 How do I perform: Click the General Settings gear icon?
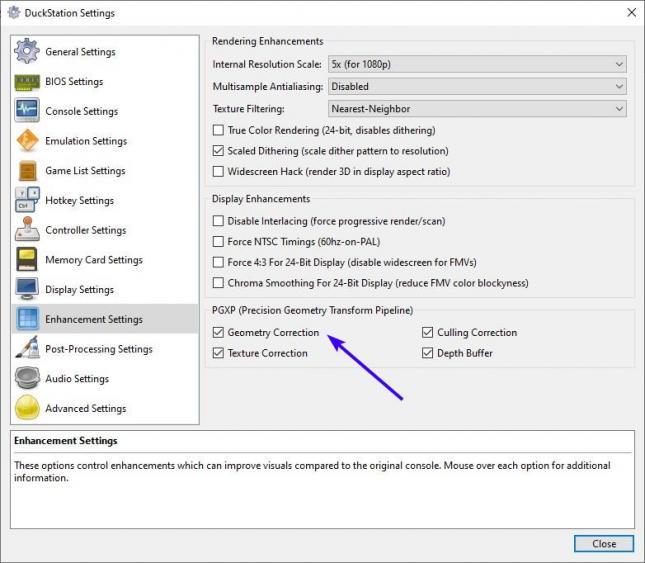27,51
